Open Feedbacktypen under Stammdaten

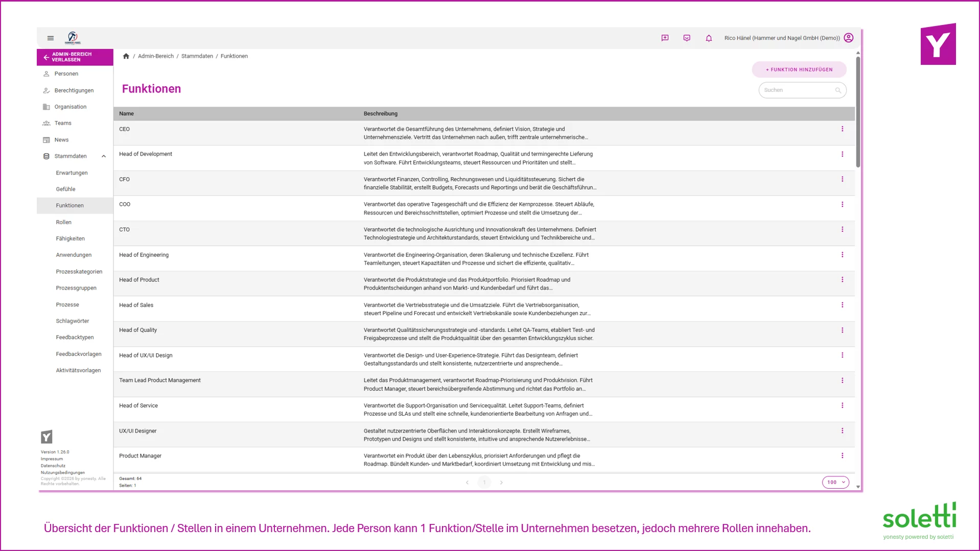[x=75, y=337]
